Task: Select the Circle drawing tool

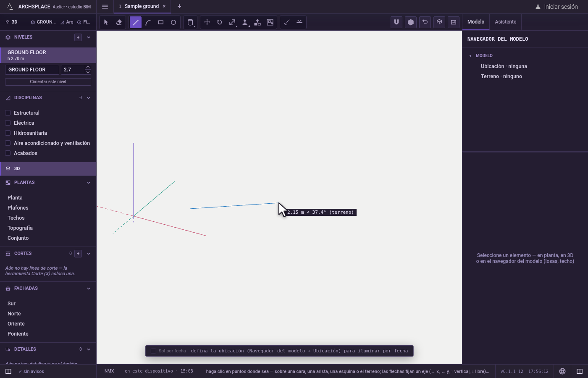Action: coord(173,22)
